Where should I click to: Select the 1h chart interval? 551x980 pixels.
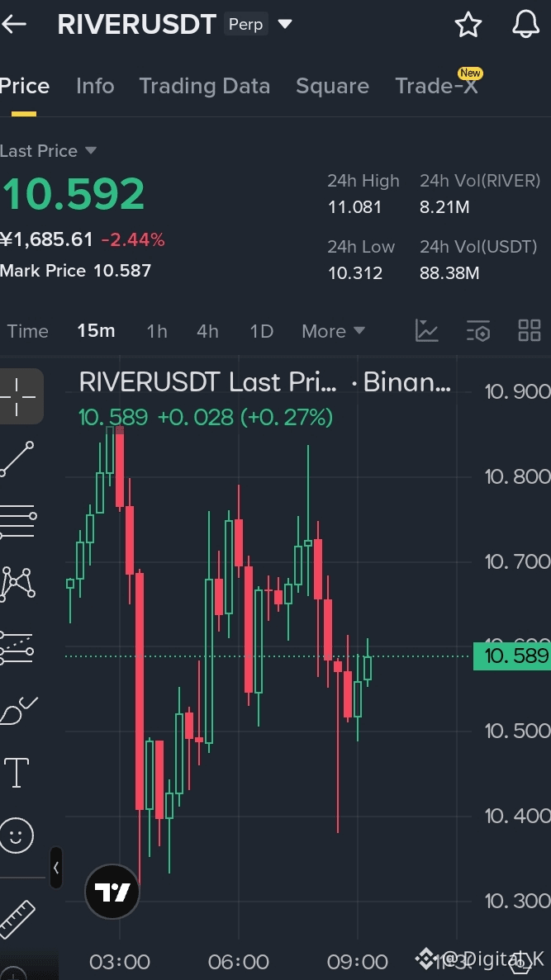click(157, 330)
